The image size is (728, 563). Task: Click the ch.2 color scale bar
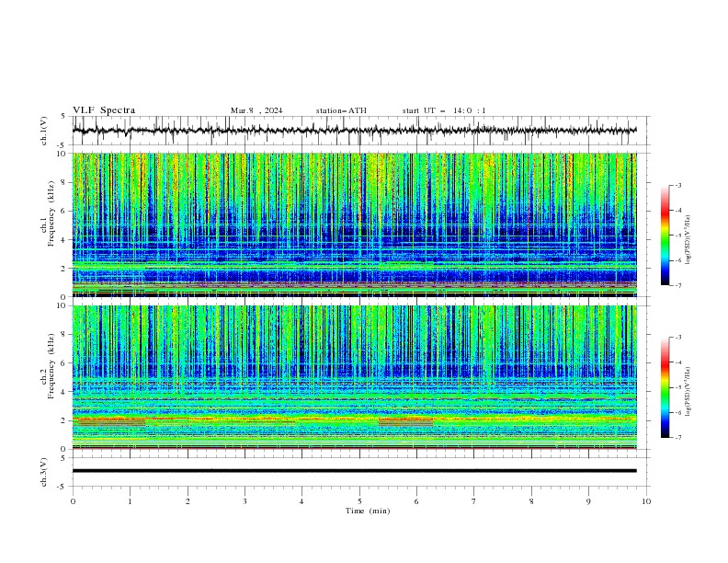coord(665,387)
